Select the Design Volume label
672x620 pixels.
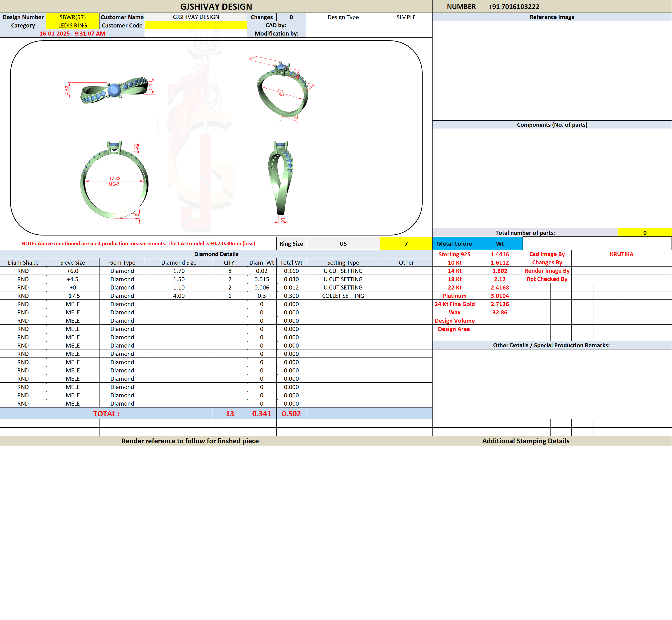pyautogui.click(x=454, y=321)
